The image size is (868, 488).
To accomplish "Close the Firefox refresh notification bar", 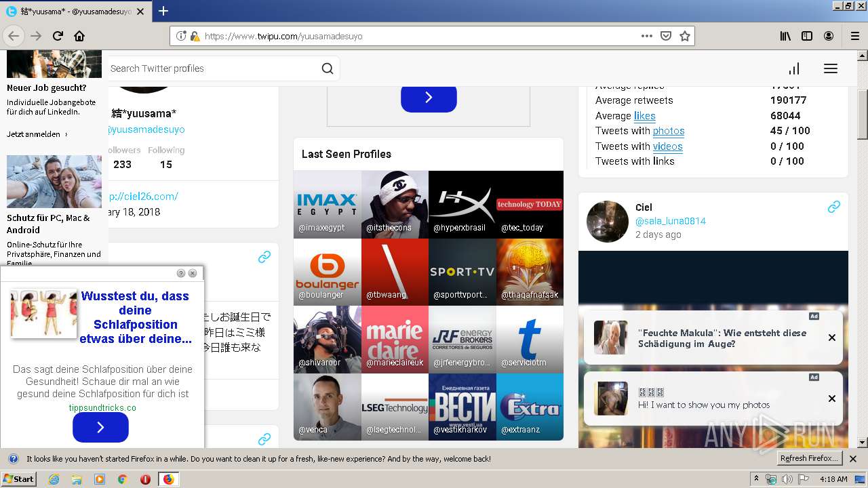I will click(853, 459).
